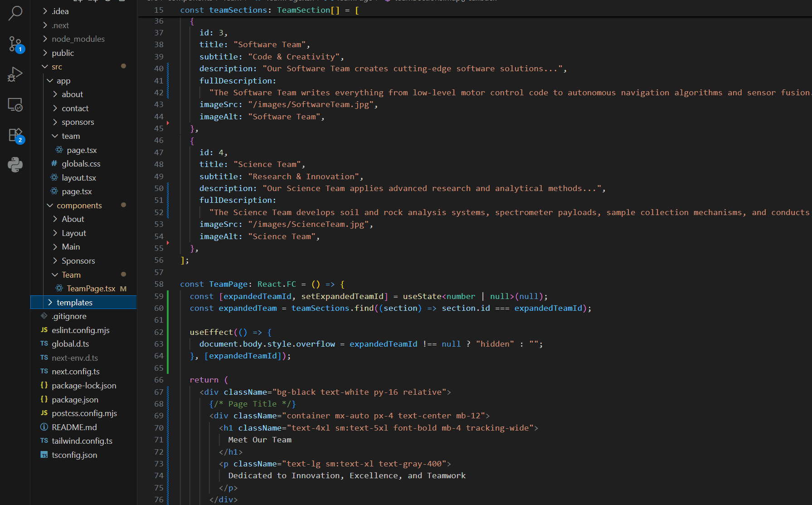
Task: Click the React icon beside TeamPage.tsx
Action: [x=59, y=288]
